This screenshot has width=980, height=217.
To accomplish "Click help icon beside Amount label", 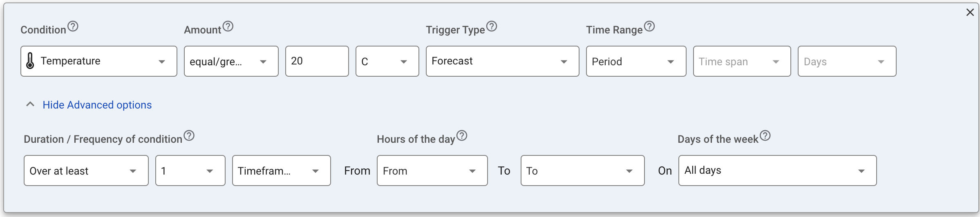I will 228,27.
